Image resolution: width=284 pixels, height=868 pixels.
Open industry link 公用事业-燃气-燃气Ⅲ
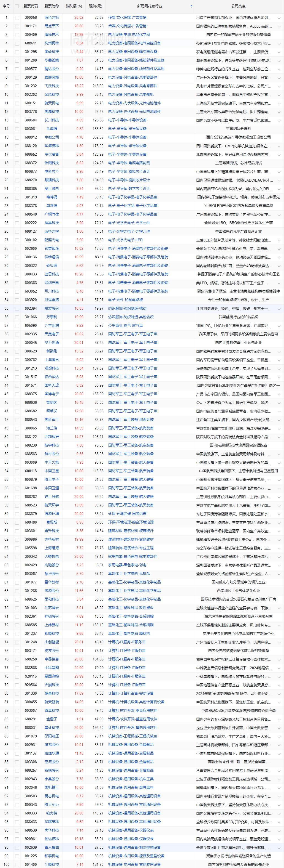(x=125, y=325)
